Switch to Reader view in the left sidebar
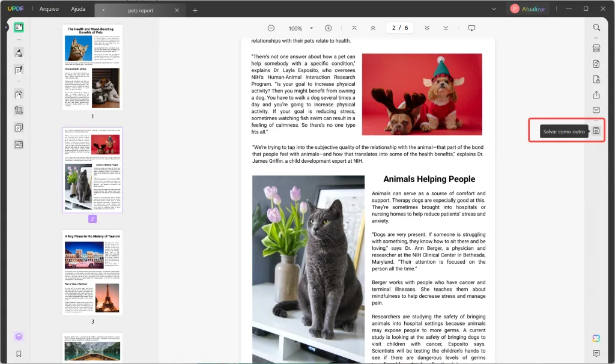Image resolution: width=615 pixels, height=364 pixels. (x=19, y=27)
